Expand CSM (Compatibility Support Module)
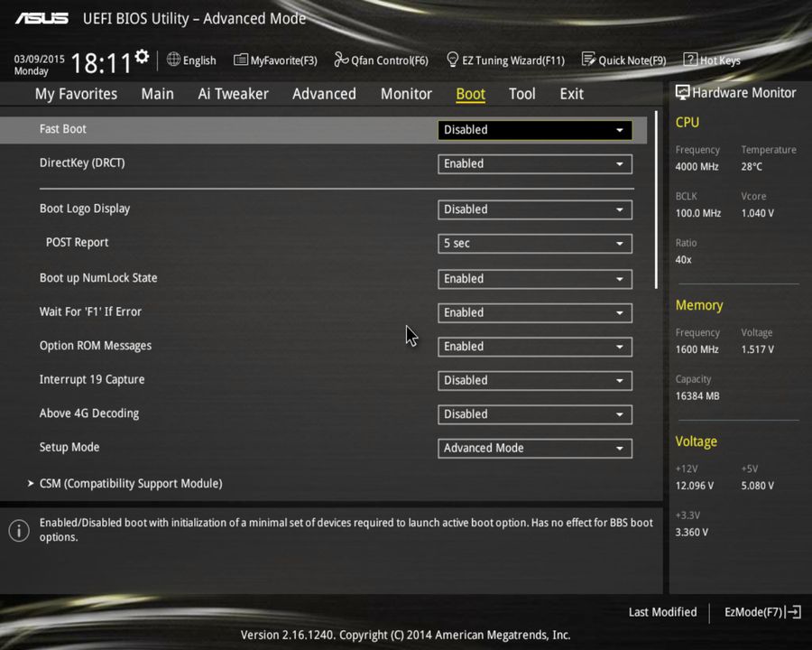Image resolution: width=812 pixels, height=650 pixels. pyautogui.click(x=130, y=483)
